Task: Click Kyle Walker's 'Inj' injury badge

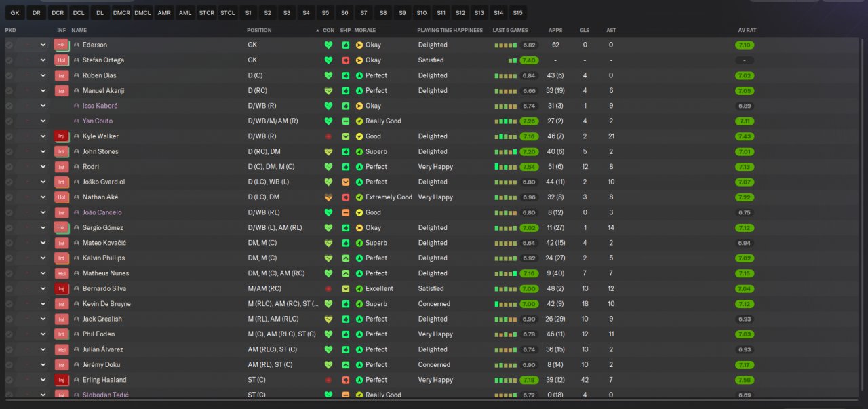Action: [62, 136]
